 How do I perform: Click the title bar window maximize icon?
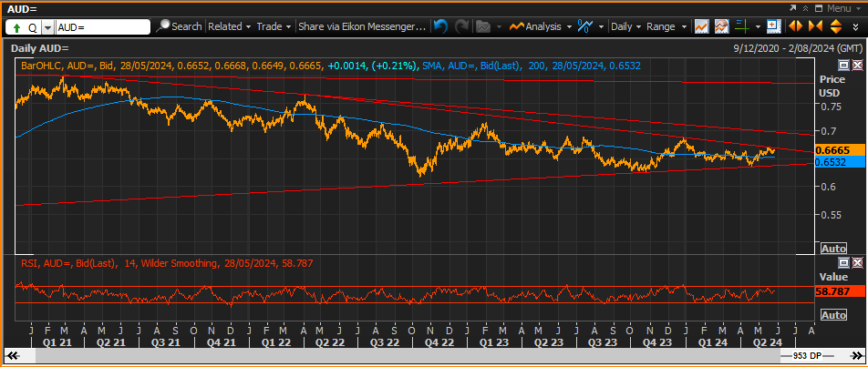[x=819, y=8]
